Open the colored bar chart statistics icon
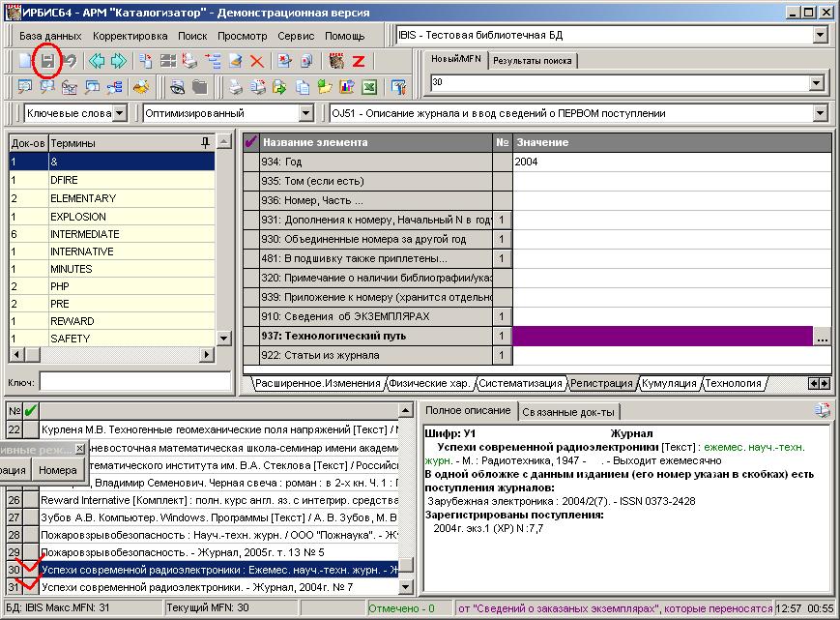Screen dimensions: 840x620 [x=347, y=87]
